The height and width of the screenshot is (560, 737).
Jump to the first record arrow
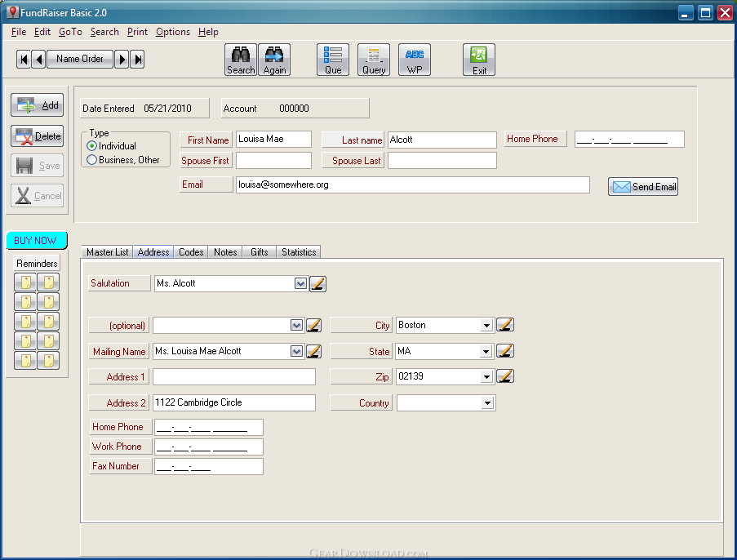point(24,60)
